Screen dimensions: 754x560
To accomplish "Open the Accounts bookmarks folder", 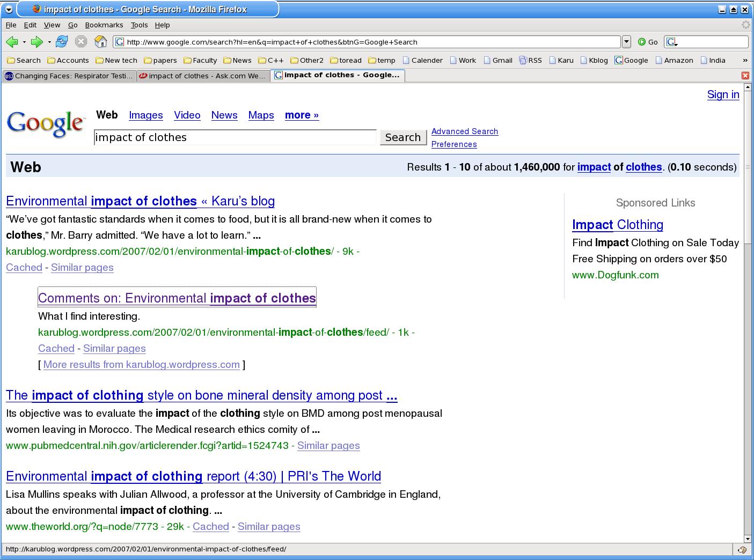I will pyautogui.click(x=68, y=60).
